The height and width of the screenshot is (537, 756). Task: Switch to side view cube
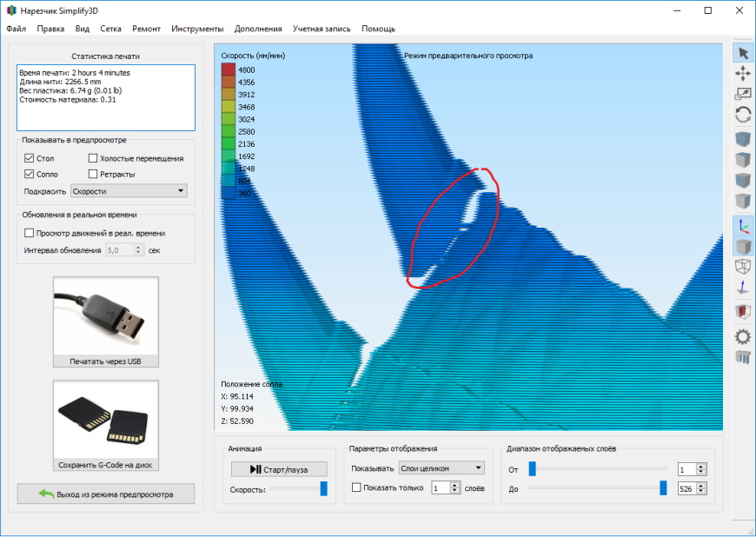742,200
